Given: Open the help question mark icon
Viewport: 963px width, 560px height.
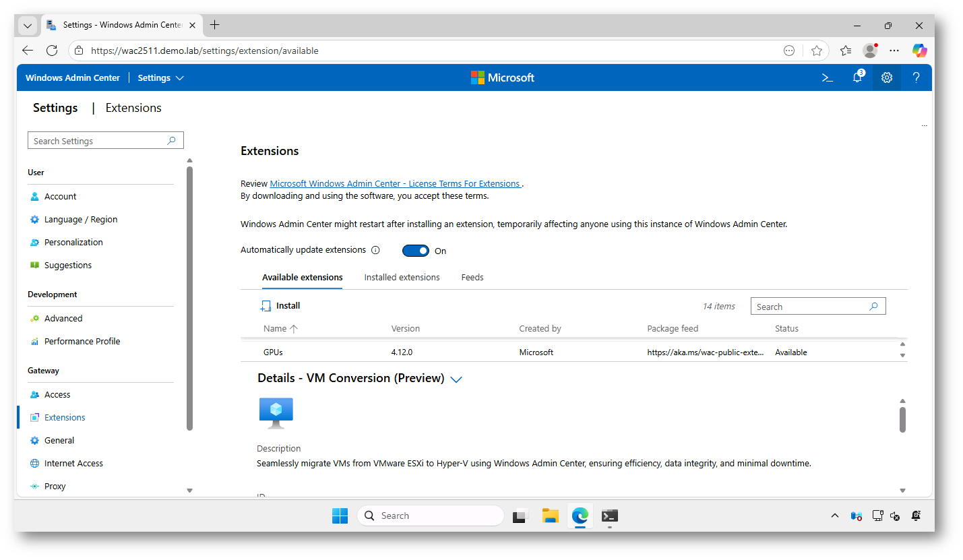Looking at the screenshot, I should 916,77.
